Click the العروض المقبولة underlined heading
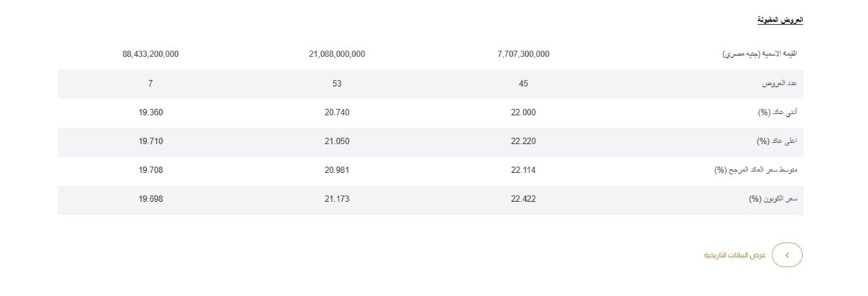 click(x=780, y=20)
